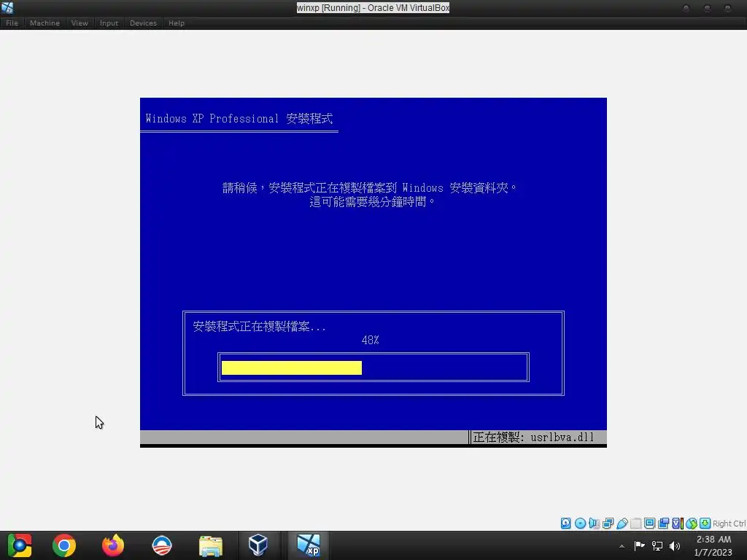The width and height of the screenshot is (747, 560).
Task: Click the usrlbva.dll copying status text
Action: coord(533,437)
